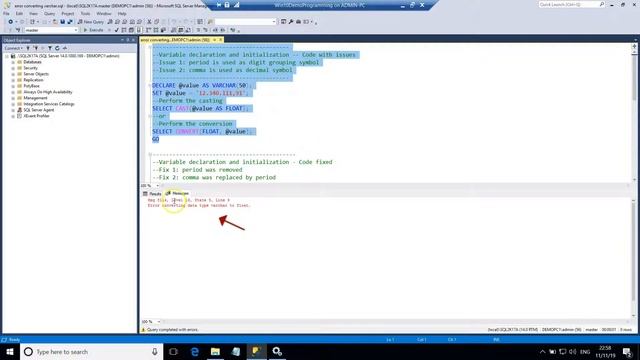Expand the Databases node
Image resolution: width=640 pixels, height=360 pixels.
click(13, 62)
